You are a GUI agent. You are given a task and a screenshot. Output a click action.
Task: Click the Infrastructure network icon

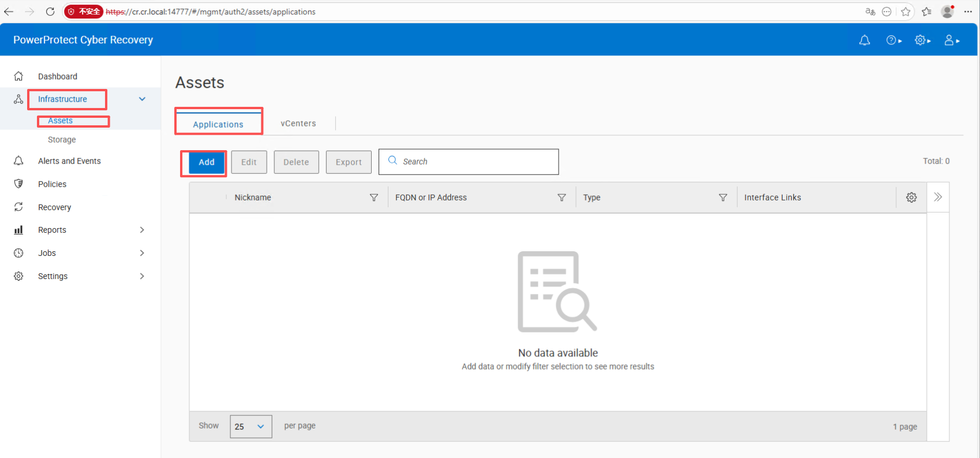pos(18,99)
